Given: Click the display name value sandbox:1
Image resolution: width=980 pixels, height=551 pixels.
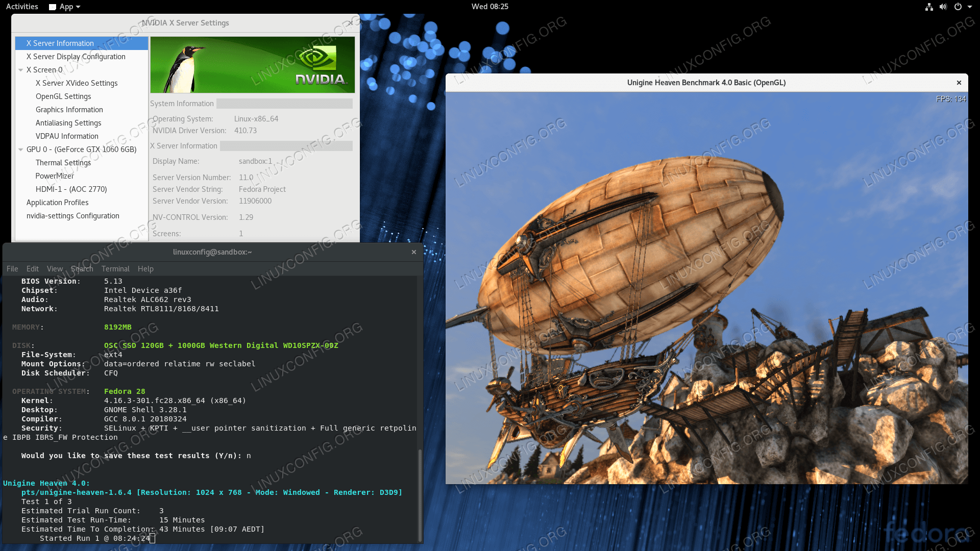Looking at the screenshot, I should (x=256, y=161).
